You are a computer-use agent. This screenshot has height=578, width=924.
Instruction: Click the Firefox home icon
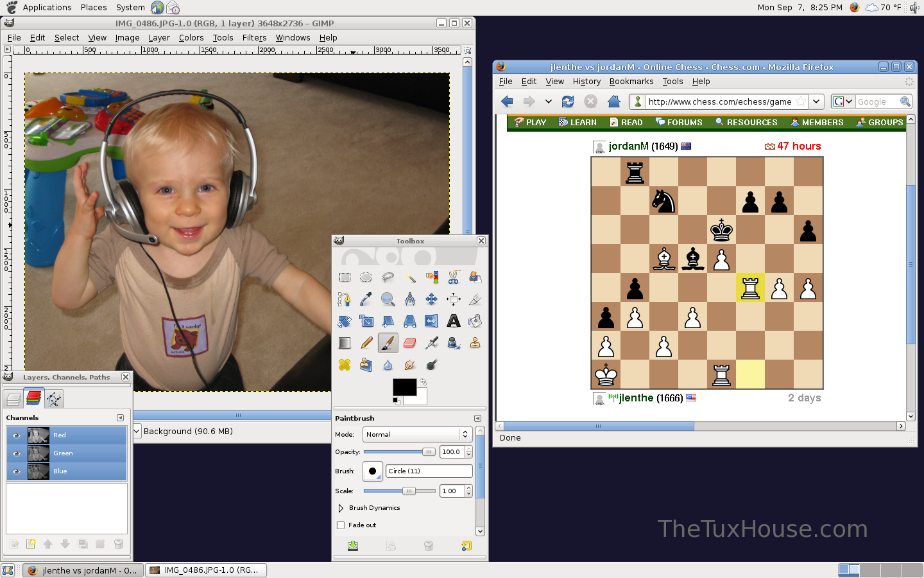coord(614,101)
